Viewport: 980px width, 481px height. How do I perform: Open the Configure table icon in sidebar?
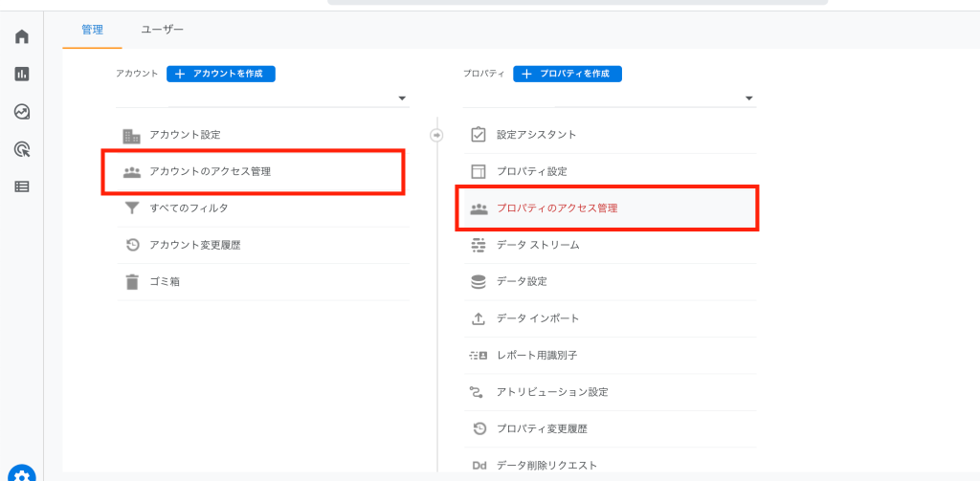(x=22, y=186)
